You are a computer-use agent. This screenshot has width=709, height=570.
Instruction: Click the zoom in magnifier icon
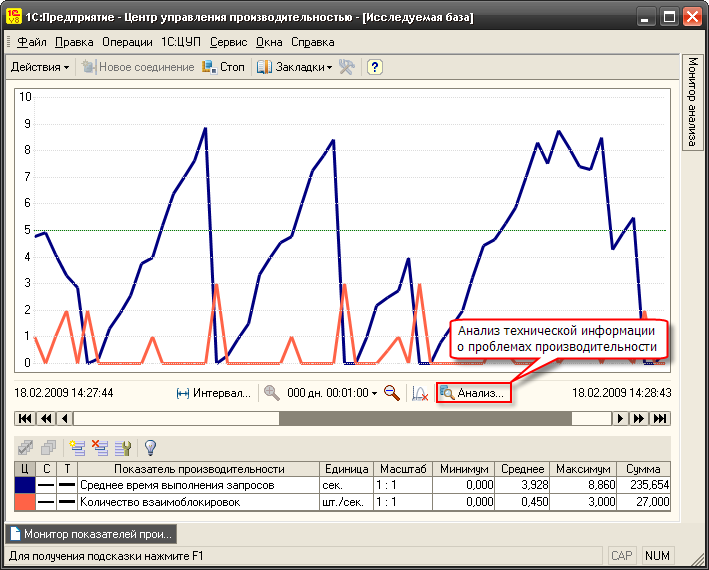coord(272,393)
